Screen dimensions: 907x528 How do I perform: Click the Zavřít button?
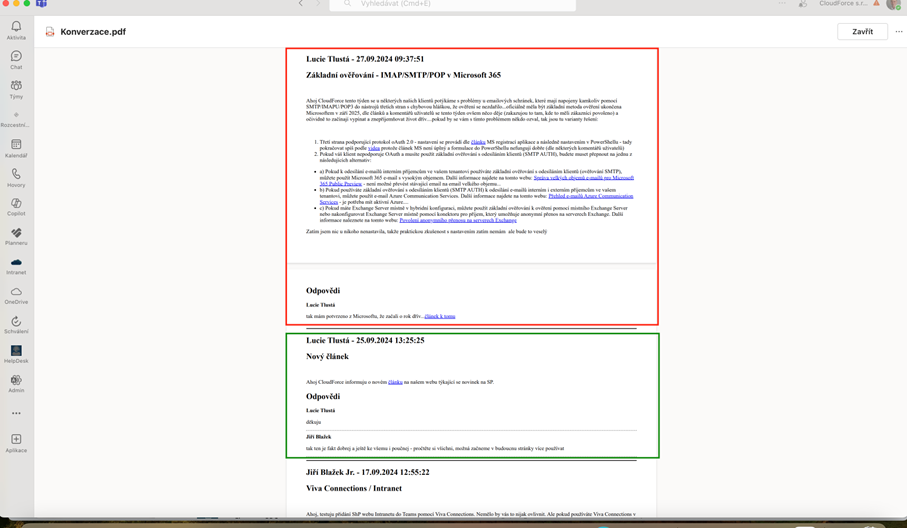(x=862, y=32)
